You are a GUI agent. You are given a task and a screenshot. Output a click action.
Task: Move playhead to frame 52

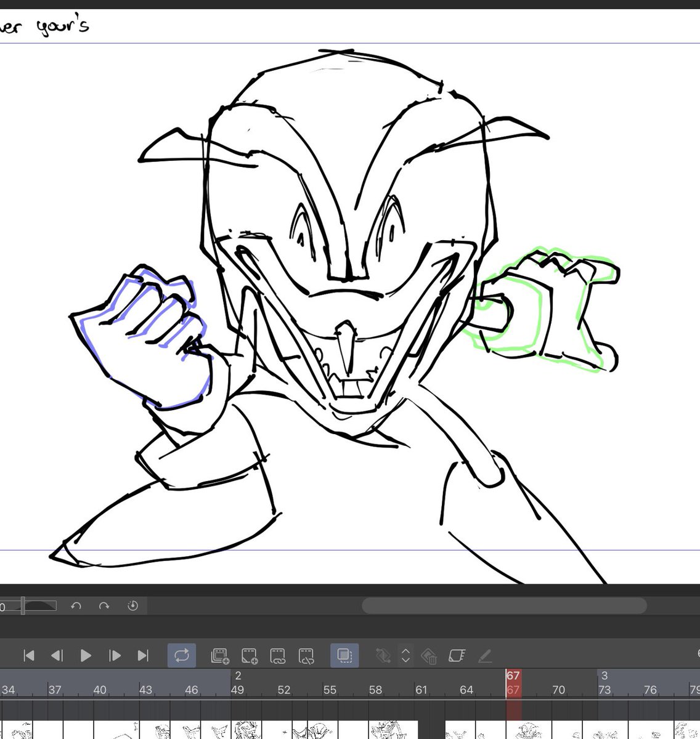283,690
